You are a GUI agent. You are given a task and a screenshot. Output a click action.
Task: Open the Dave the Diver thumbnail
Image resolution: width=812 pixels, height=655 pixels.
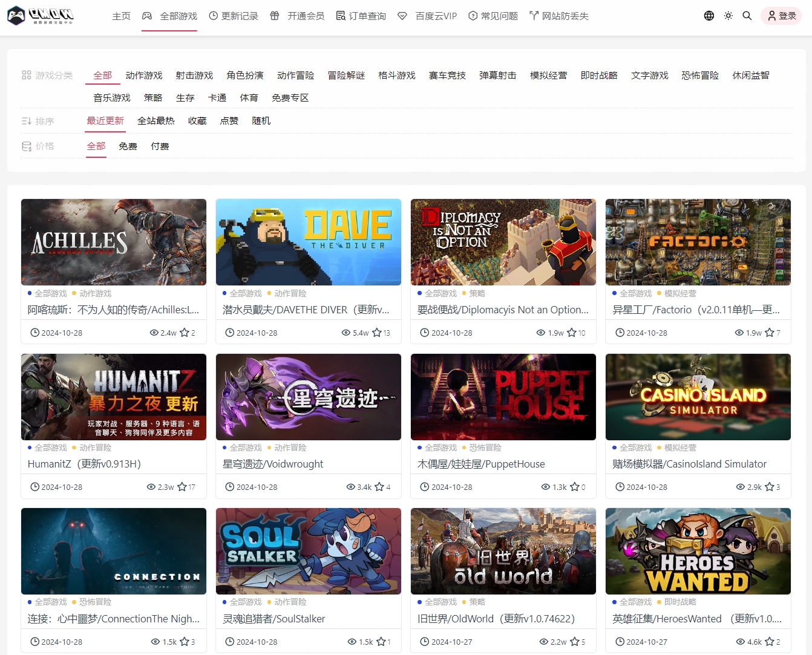click(x=309, y=242)
